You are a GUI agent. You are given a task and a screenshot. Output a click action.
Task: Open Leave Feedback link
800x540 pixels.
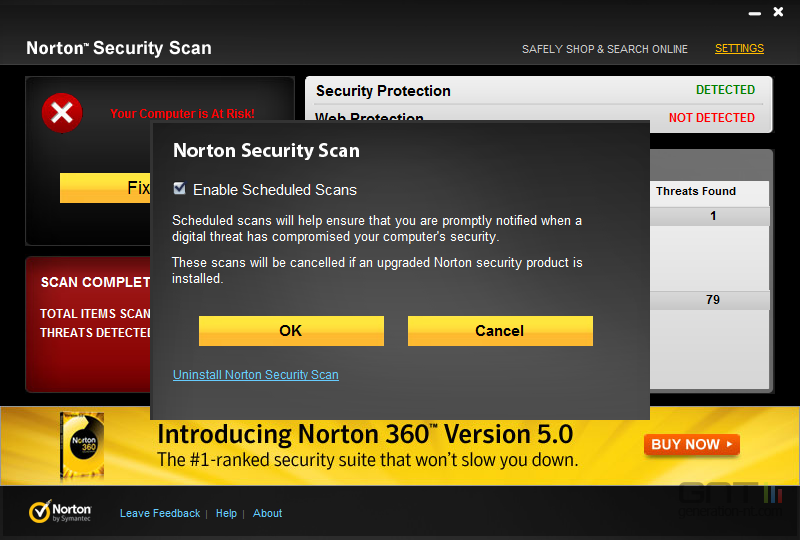(160, 513)
